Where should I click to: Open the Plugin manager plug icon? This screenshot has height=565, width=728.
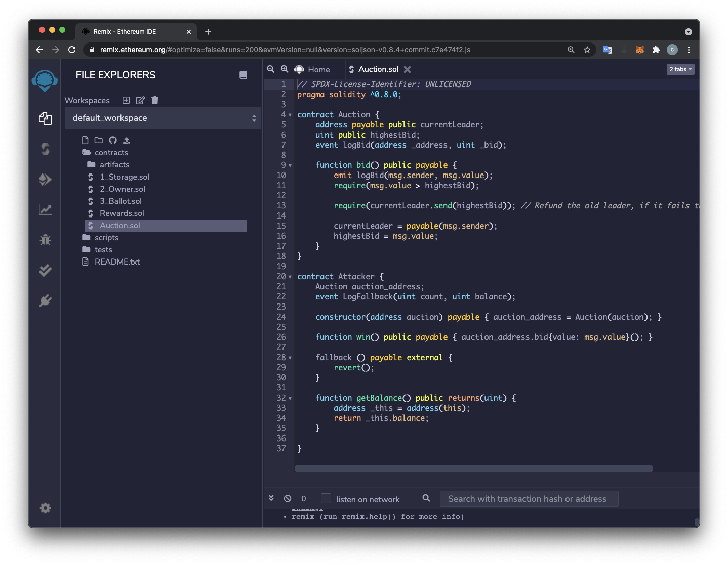pyautogui.click(x=45, y=301)
